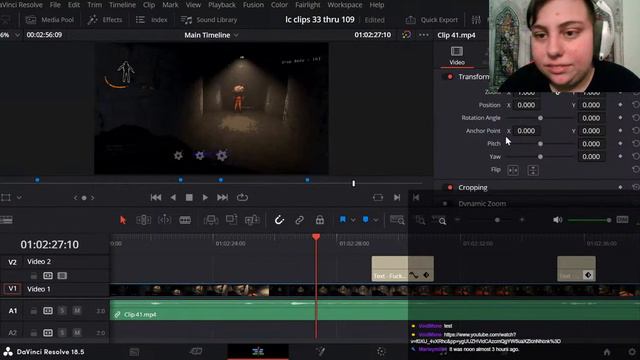Solo the A1 audio track
The width and height of the screenshot is (640, 360).
(x=62, y=311)
